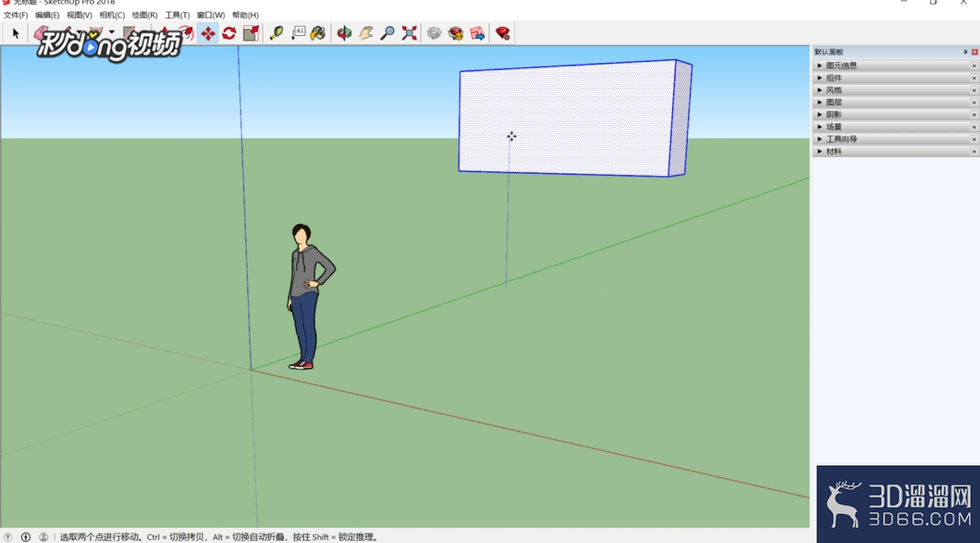Screen dimensions: 980x543
Task: Open the Extension Warehouse
Action: [x=456, y=33]
